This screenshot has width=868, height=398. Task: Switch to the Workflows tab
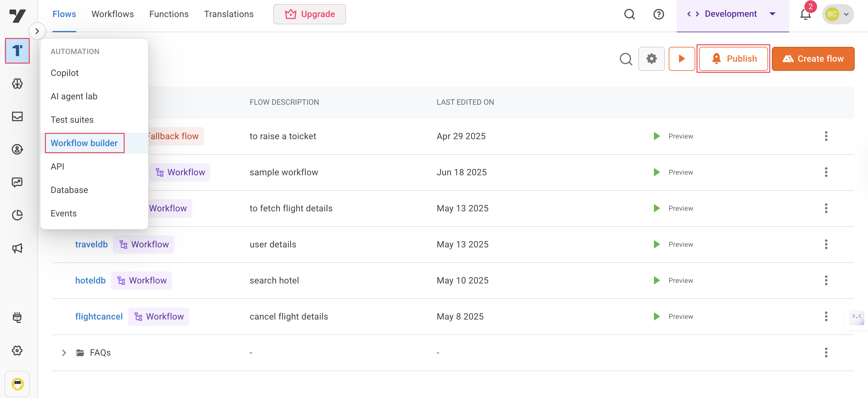113,14
